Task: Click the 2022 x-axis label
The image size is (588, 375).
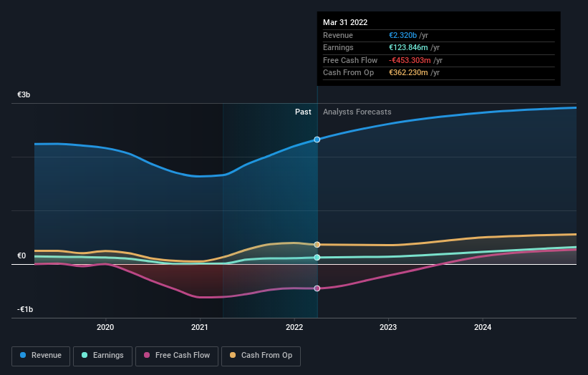Action: (x=294, y=327)
